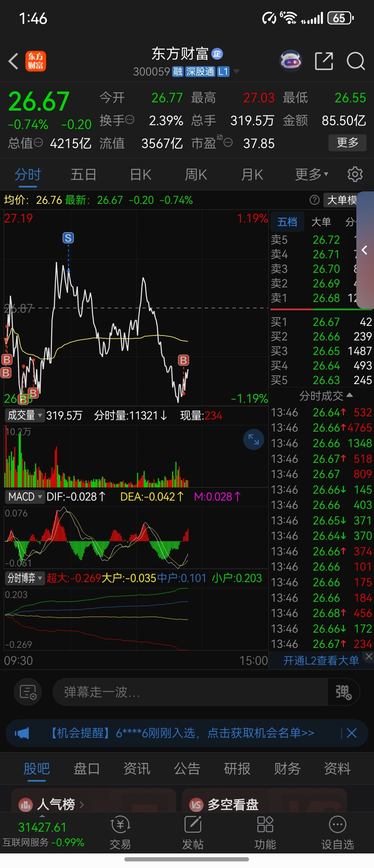
Task: Tap the help question mark icon
Action: coord(314,200)
